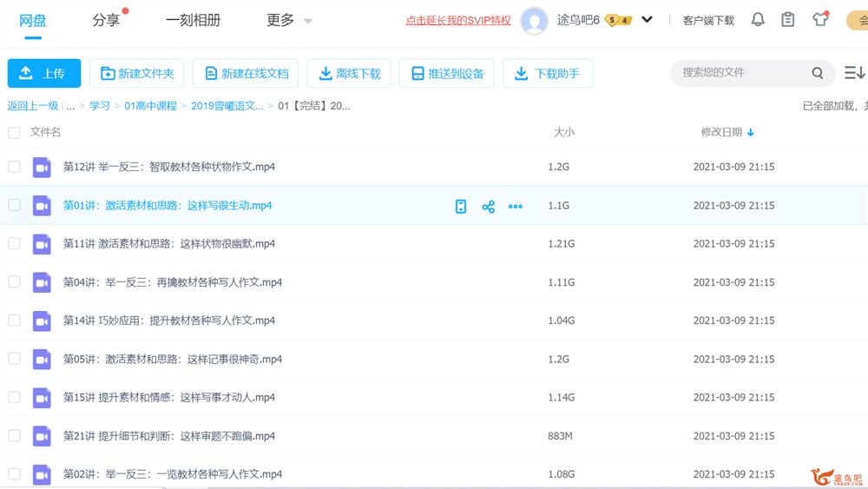
Task: Click 下载助手 button
Action: [x=548, y=73]
